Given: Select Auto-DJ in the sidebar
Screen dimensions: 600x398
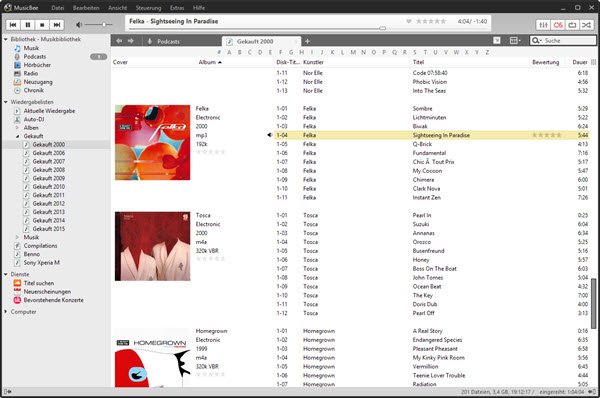Looking at the screenshot, I should click(34, 119).
